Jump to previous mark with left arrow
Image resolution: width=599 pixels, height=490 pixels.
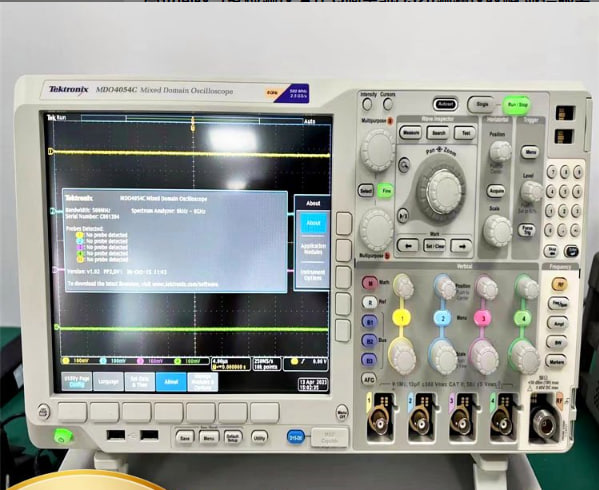coord(408,246)
